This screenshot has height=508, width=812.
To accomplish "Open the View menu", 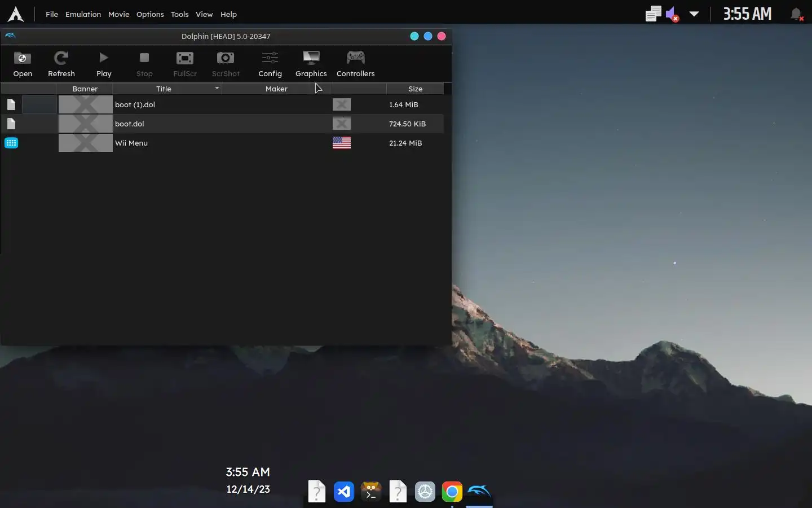I will coord(204,14).
